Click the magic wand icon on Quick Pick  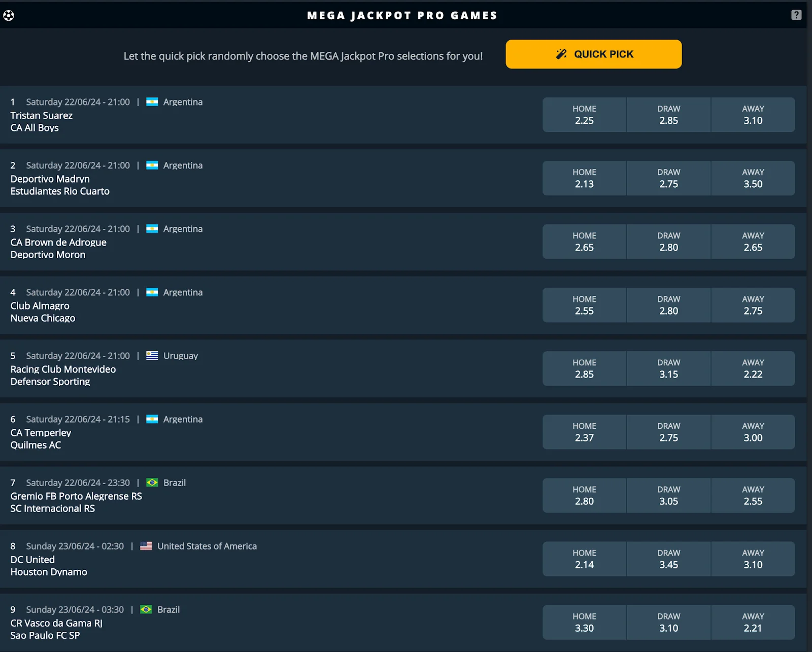[x=561, y=54]
